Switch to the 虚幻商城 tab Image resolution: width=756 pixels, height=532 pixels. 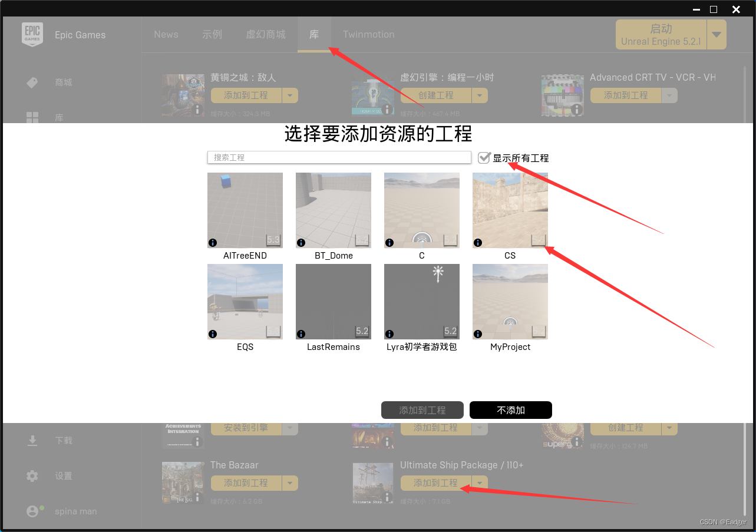(266, 35)
